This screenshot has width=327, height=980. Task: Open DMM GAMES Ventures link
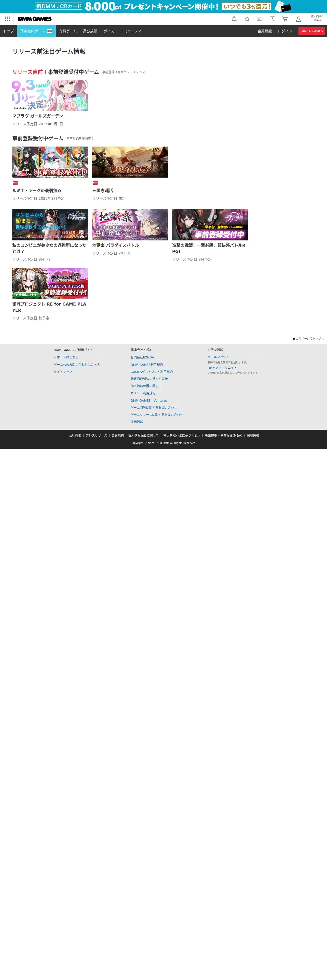click(x=149, y=401)
